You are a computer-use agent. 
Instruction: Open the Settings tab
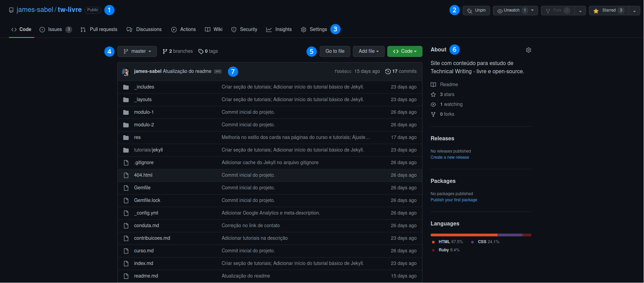[x=314, y=30]
